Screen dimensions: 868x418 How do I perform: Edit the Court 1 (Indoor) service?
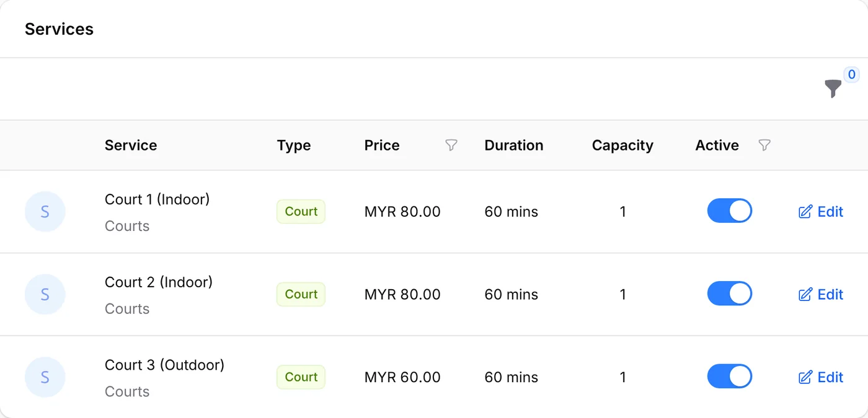pyautogui.click(x=821, y=212)
